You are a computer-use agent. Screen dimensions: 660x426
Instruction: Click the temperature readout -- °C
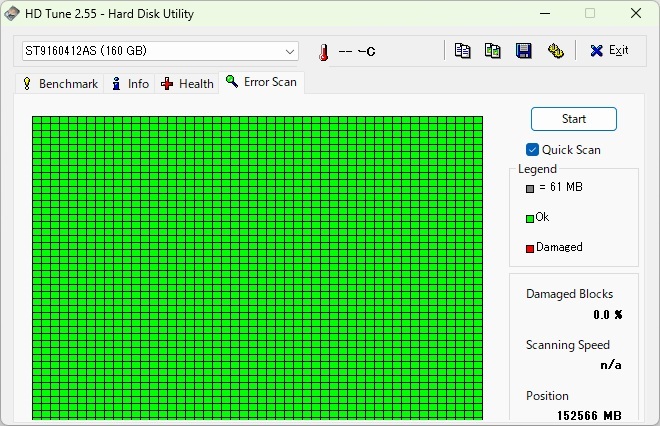[x=357, y=51]
